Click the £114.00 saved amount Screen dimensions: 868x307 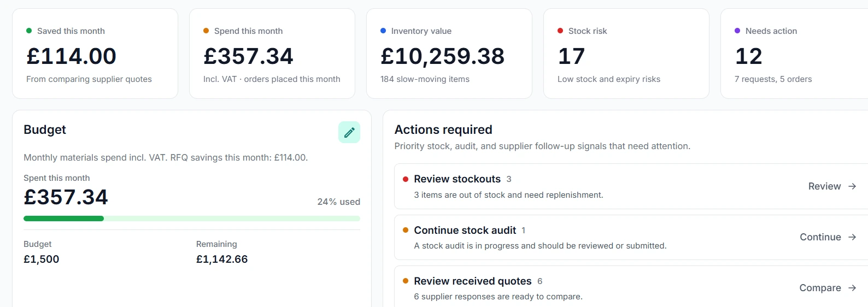pyautogui.click(x=72, y=56)
